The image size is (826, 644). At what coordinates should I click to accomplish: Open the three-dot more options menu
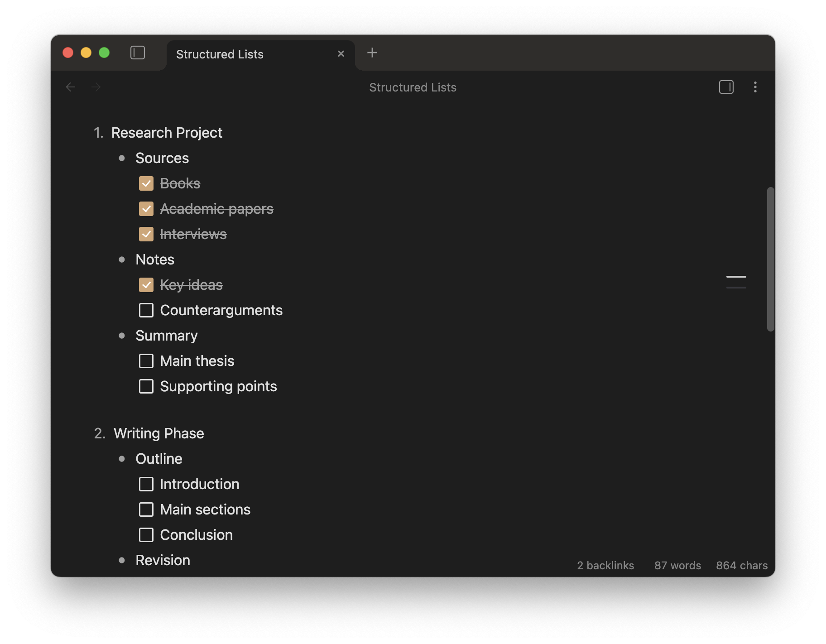tap(755, 87)
